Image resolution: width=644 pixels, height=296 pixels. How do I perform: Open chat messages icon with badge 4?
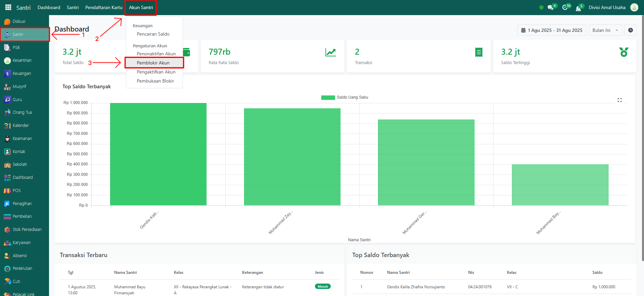coord(550,7)
